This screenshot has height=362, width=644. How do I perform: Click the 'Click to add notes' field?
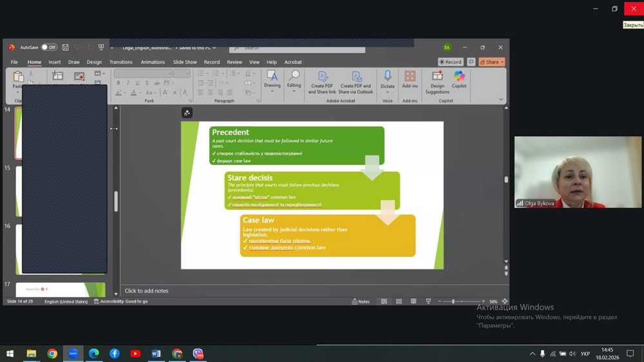(x=146, y=291)
